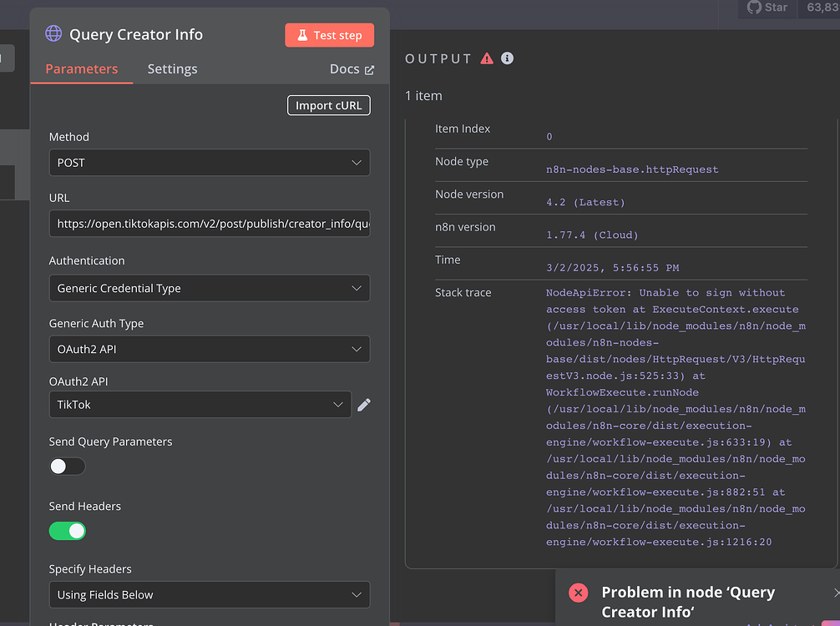
Task: Close the 'Problem in node' notification
Action: click(836, 593)
